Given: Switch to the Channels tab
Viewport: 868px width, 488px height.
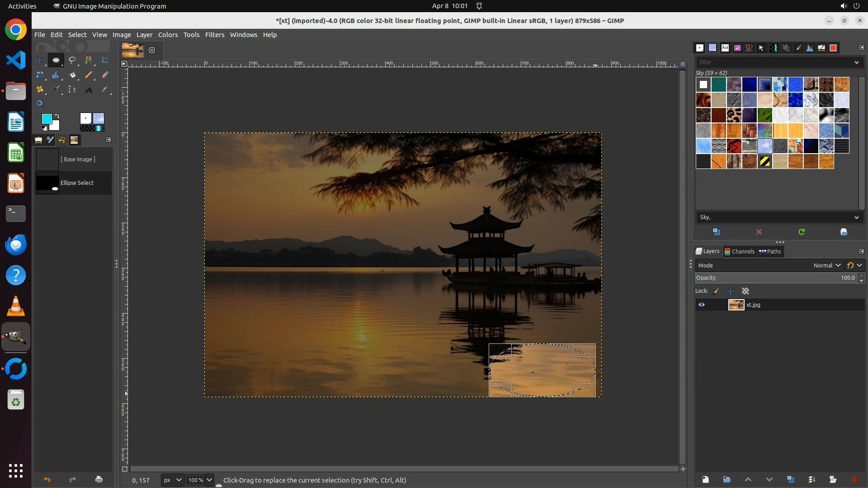Looking at the screenshot, I should pos(740,252).
